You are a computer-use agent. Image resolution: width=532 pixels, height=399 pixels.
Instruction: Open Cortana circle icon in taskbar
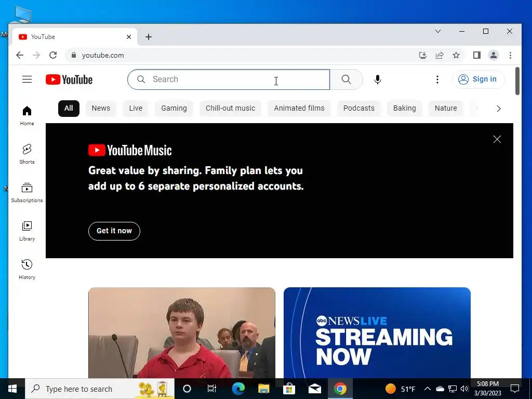(x=187, y=389)
